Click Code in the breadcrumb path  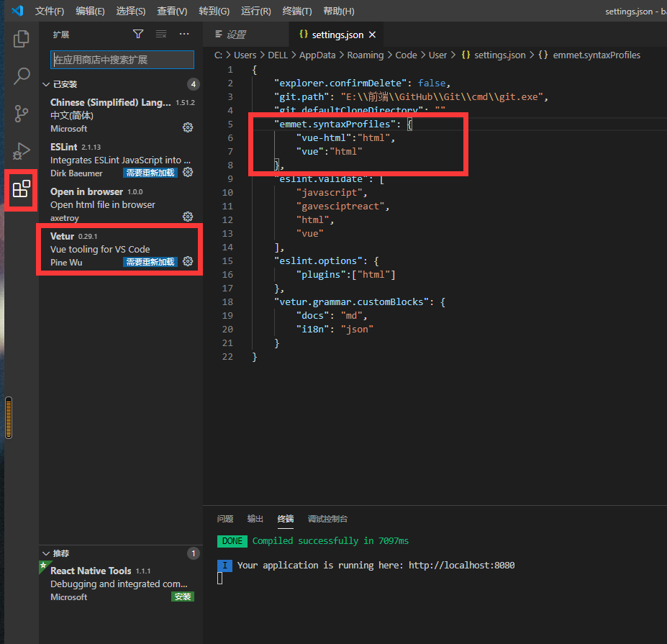[x=407, y=55]
